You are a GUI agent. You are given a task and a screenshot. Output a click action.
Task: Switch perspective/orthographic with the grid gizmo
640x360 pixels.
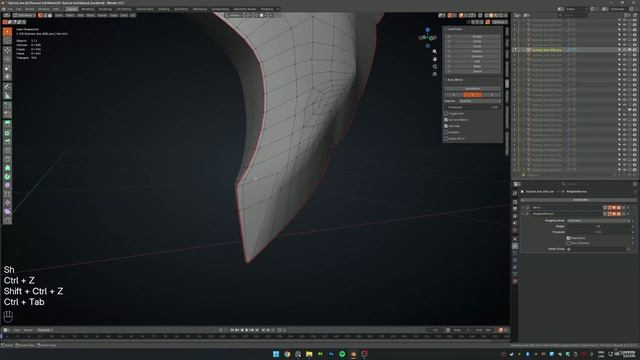coord(434,74)
